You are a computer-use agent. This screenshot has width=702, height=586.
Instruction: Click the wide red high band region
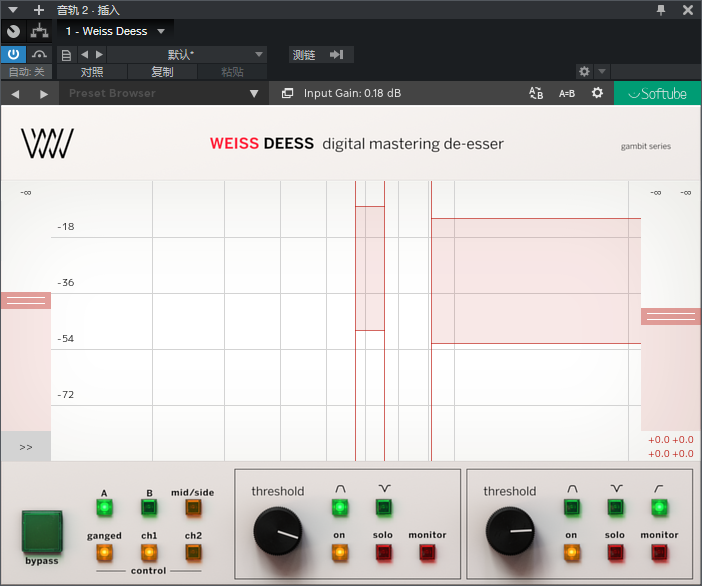(x=536, y=281)
